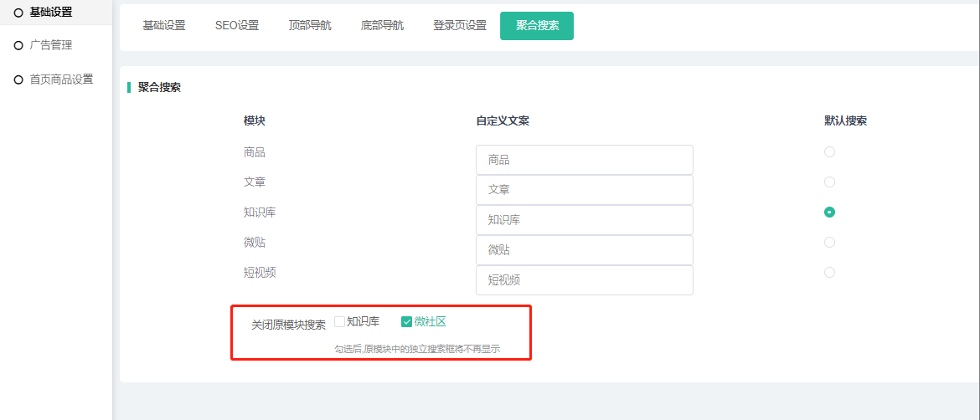The height and width of the screenshot is (420, 980).
Task: Uncheck the 微社区 checkbox
Action: (407, 321)
